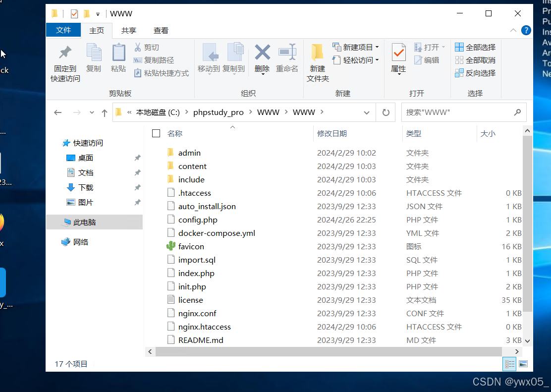Select the Home (主页) ribbon tab
551x392 pixels.
(x=97, y=31)
